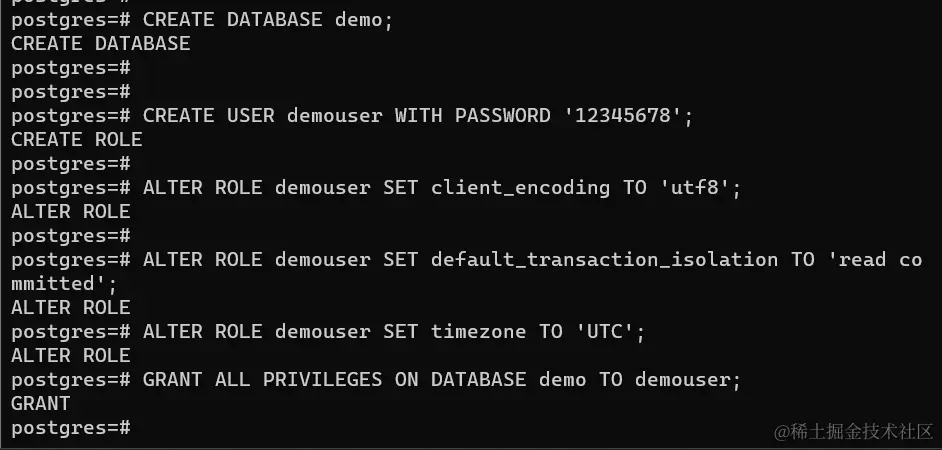
Task: Click the ALTER ROLE output below the timezone command
Action: click(70, 356)
